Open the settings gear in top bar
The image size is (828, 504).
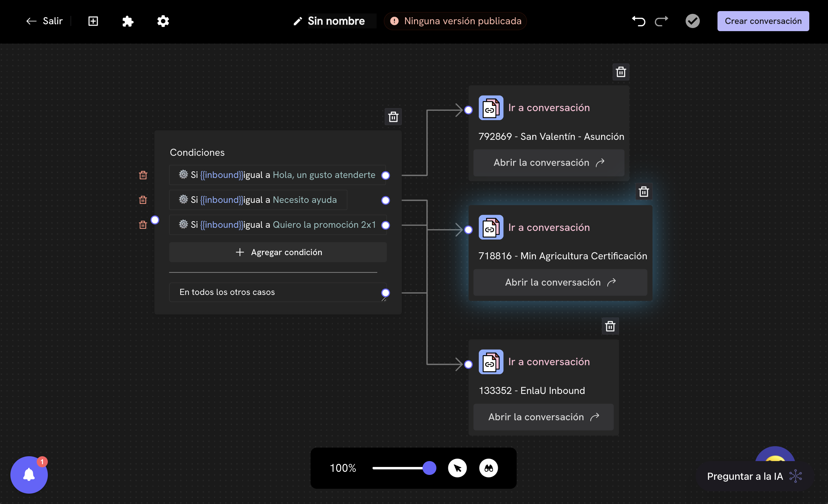click(x=163, y=21)
